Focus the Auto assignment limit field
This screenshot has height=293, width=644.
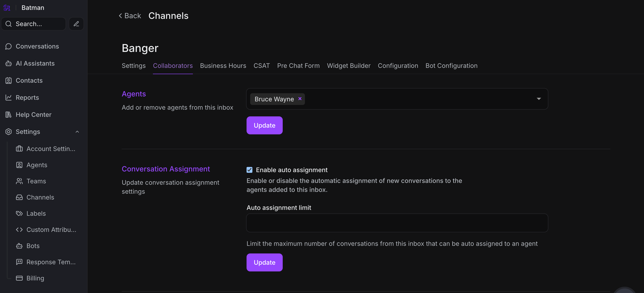(397, 223)
